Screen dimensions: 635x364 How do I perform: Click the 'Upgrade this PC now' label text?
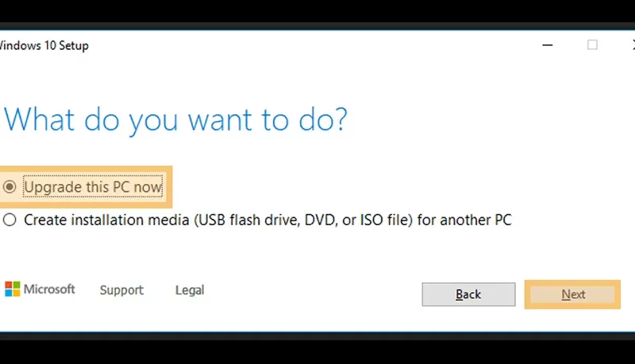coord(93,187)
